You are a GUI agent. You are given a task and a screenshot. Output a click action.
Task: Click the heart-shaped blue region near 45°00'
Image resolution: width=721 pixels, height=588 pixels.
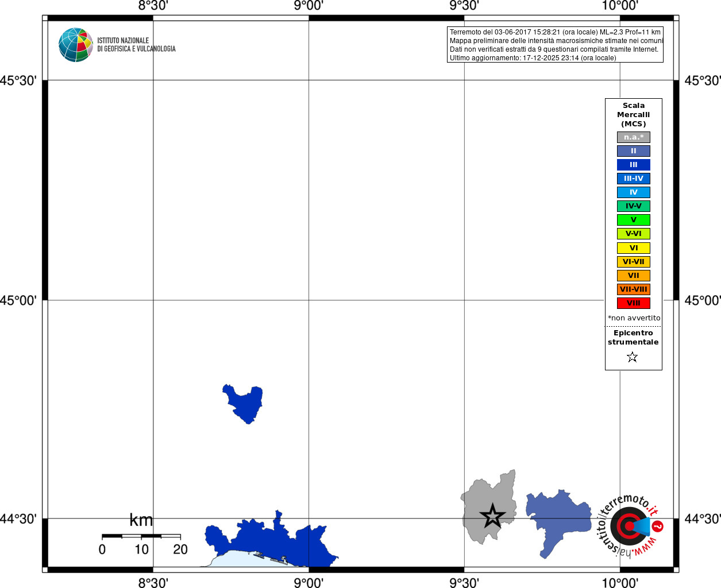(243, 403)
